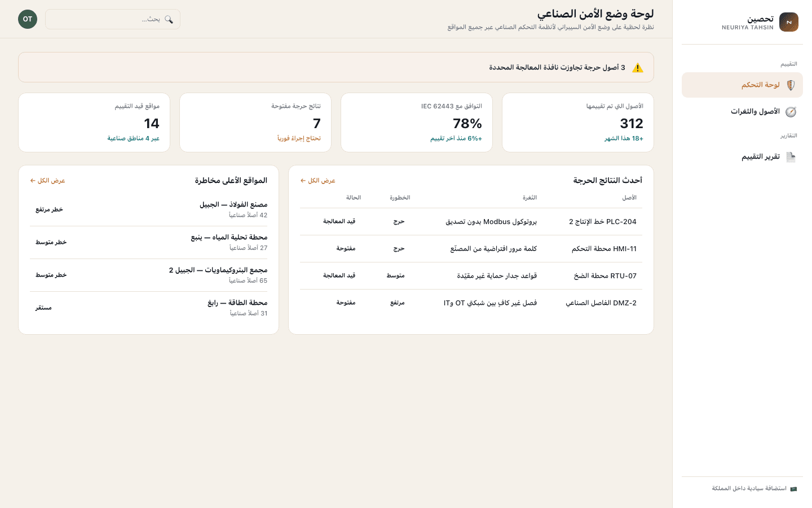
Task: Click the الحالة column header
Action: [x=354, y=198]
